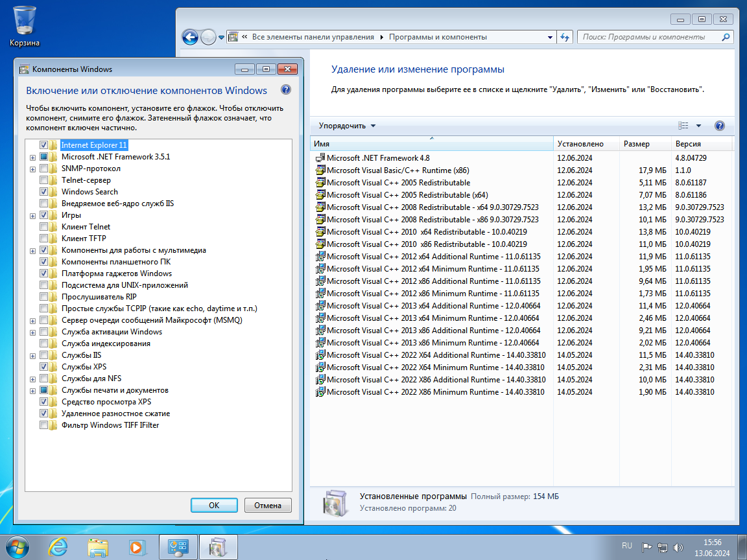Open network tray icon
Image resolution: width=747 pixels, height=560 pixels.
tap(662, 547)
